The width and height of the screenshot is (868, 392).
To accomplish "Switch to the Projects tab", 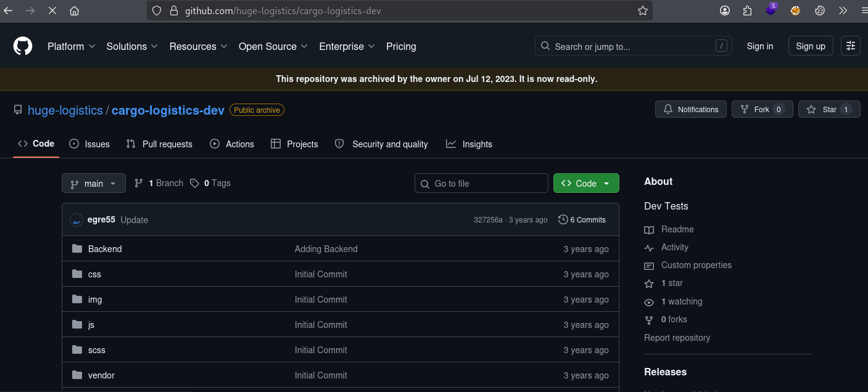I will coord(294,144).
